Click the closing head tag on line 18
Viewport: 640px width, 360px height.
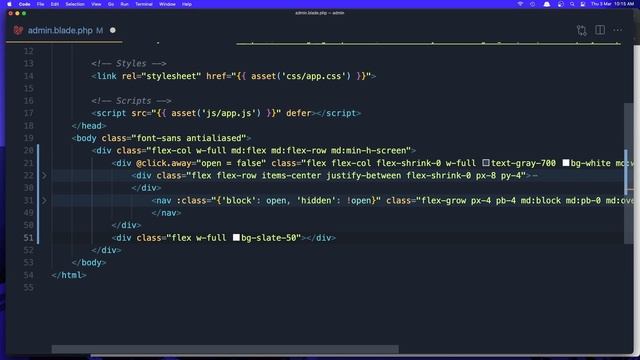point(89,126)
